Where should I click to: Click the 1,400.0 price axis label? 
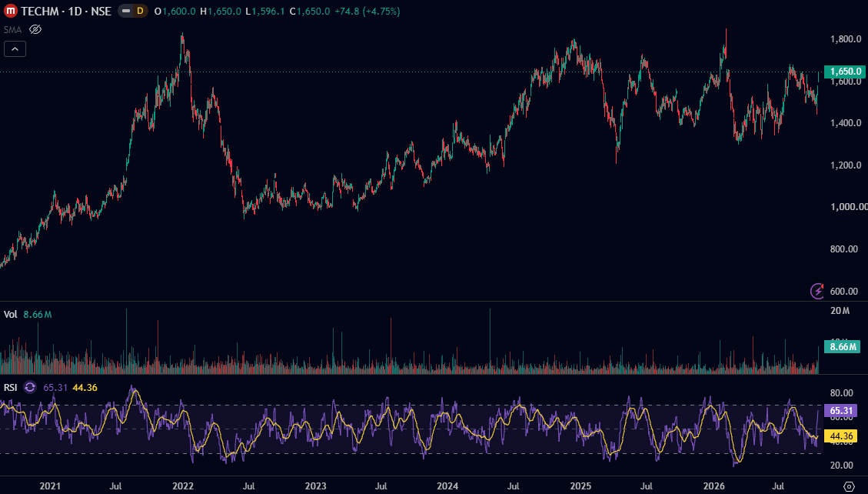pyautogui.click(x=846, y=123)
